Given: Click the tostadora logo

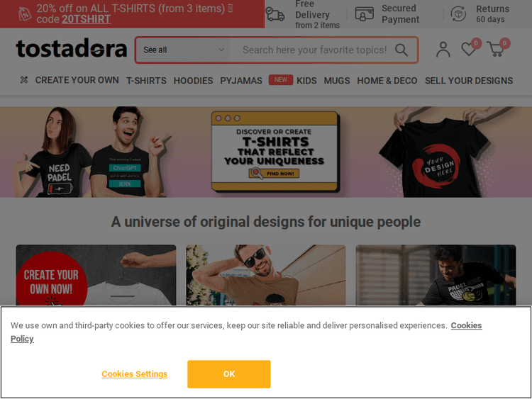Looking at the screenshot, I should tap(71, 48).
